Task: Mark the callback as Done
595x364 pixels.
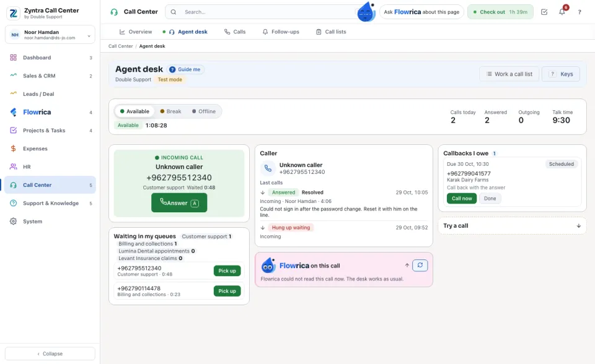Action: [x=490, y=198]
